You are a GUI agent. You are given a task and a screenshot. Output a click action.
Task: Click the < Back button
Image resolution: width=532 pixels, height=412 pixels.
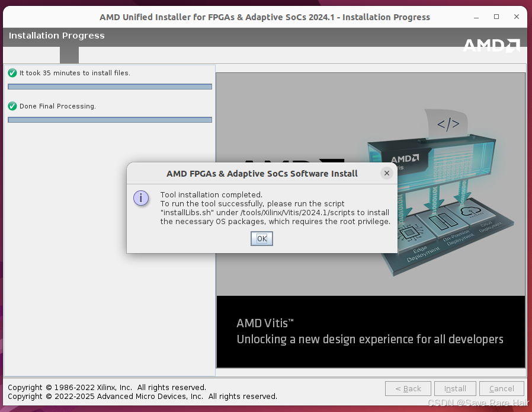point(408,388)
